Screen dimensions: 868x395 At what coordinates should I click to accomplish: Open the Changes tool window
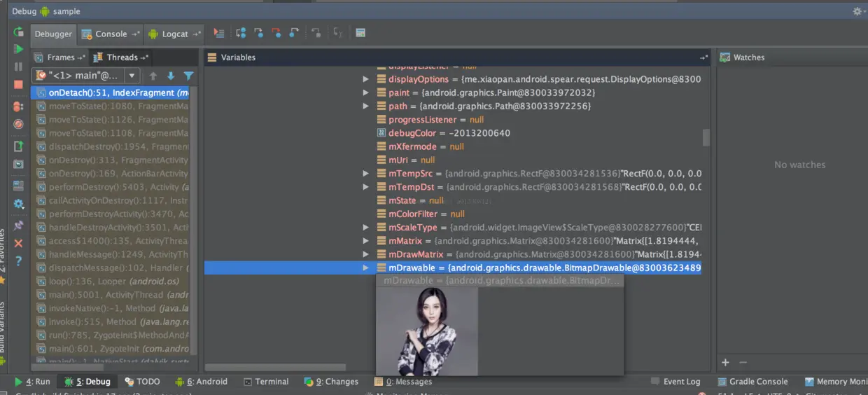(x=331, y=382)
